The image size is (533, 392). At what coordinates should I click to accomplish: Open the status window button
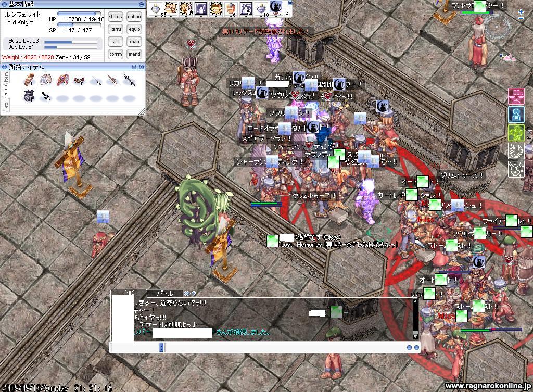pos(116,17)
